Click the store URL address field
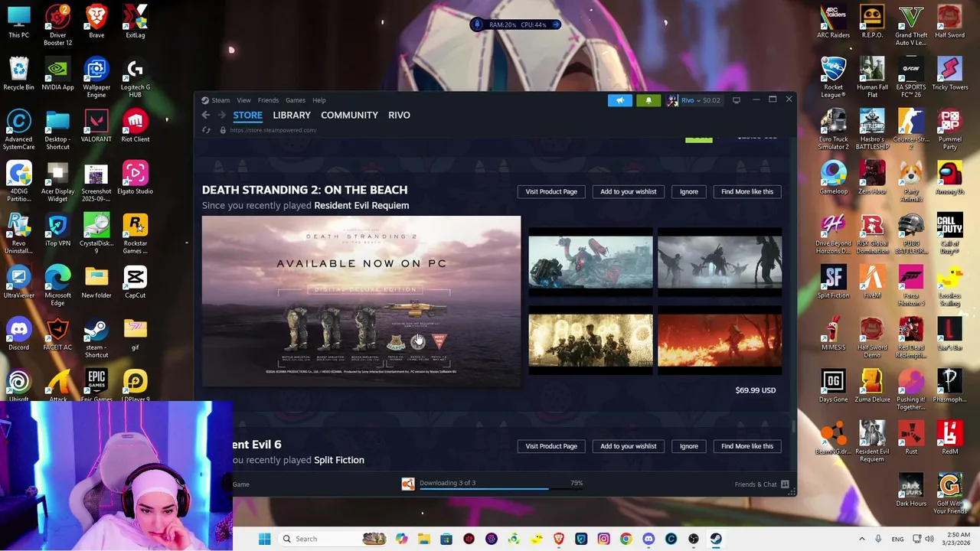980x551 pixels. (x=273, y=130)
